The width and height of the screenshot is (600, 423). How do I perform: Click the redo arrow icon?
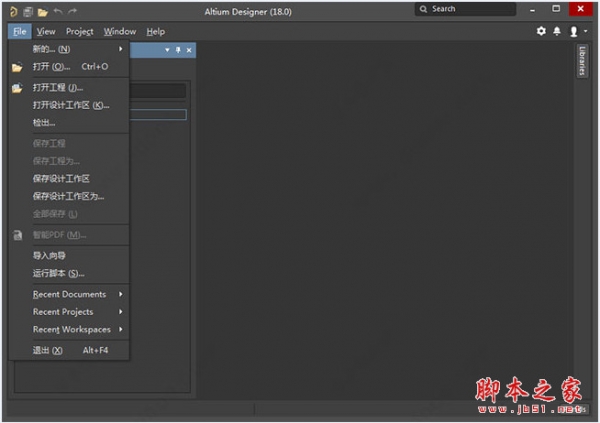click(72, 11)
